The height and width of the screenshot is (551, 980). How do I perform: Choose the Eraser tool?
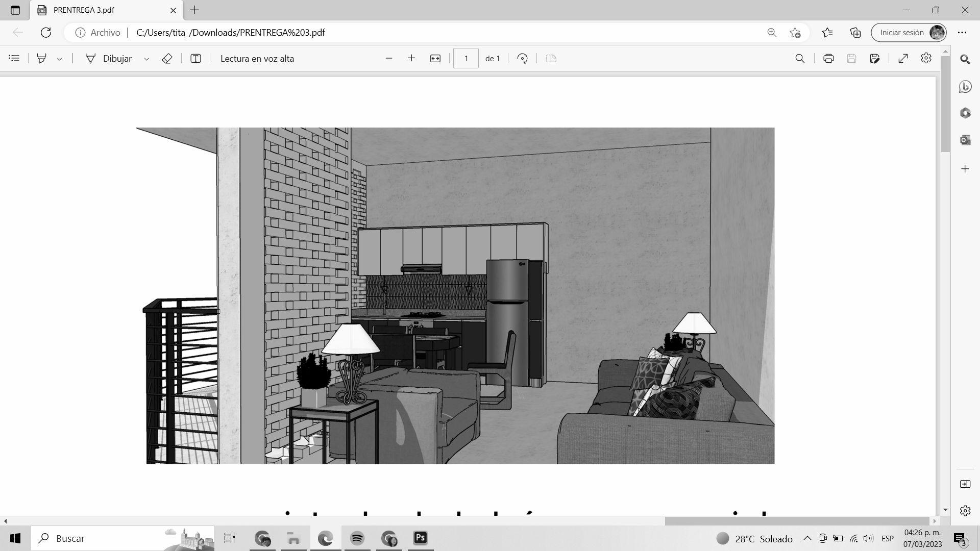167,59
